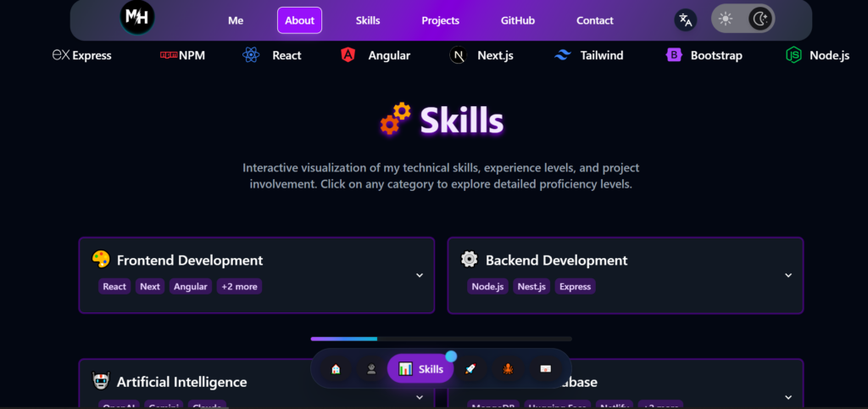The image size is (868, 409).
Task: Click the NPM logo
Action: (169, 55)
